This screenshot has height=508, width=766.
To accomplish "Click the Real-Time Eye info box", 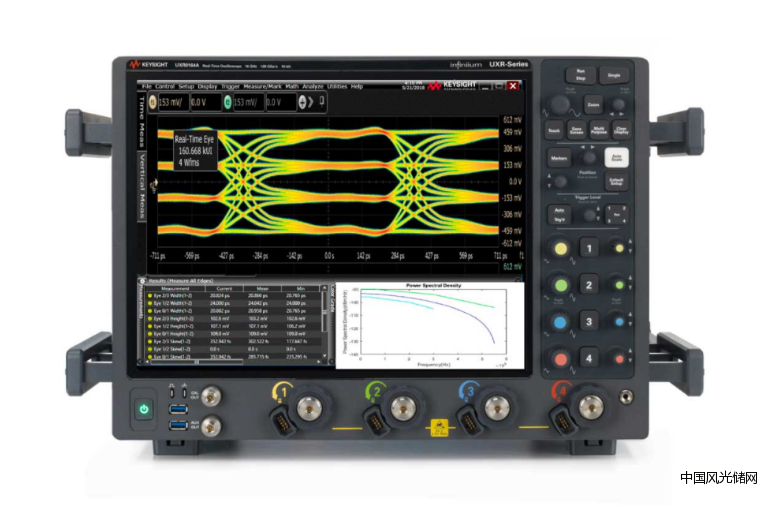I will pos(195,150).
